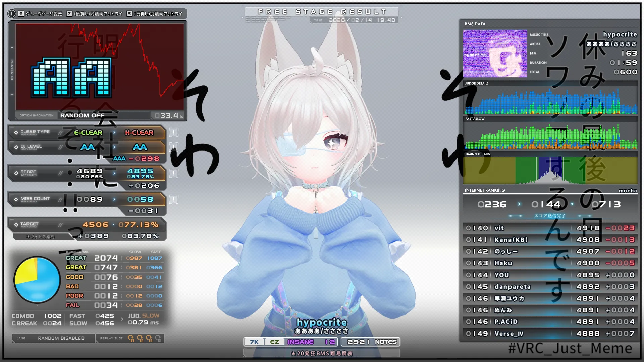Select ranking row 0146 ぬんみ
Screen dimensions: 644x362
coord(550,310)
